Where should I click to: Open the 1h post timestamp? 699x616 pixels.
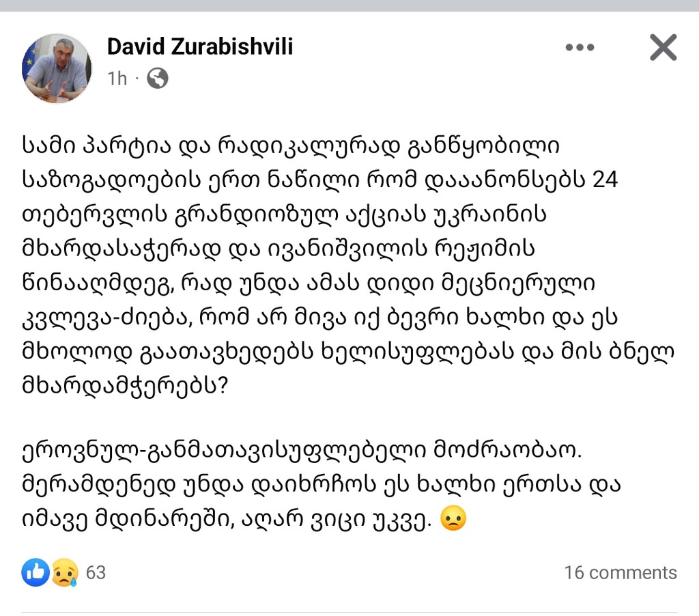pos(117,79)
